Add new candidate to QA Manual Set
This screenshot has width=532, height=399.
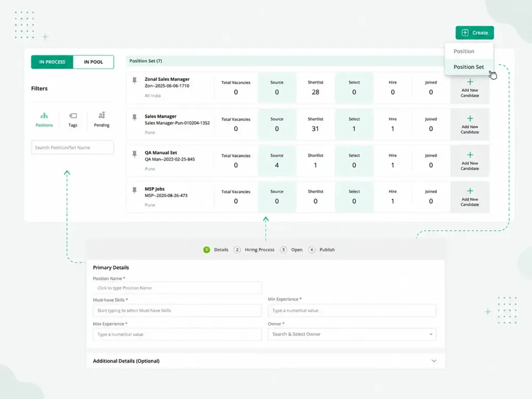click(470, 161)
